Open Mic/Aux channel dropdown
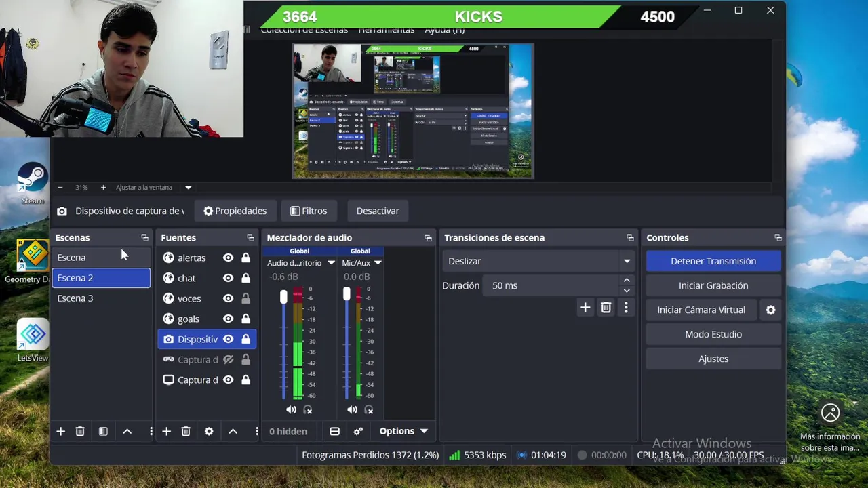 coord(378,263)
